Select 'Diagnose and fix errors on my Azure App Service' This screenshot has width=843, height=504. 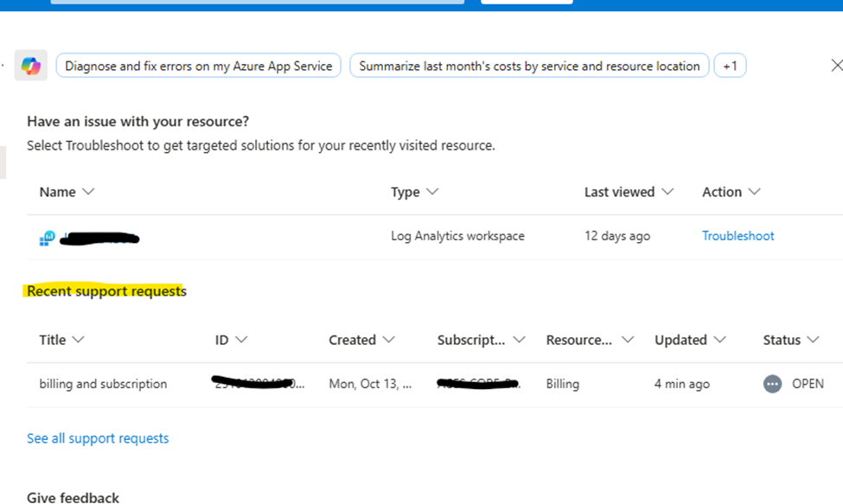point(198,66)
